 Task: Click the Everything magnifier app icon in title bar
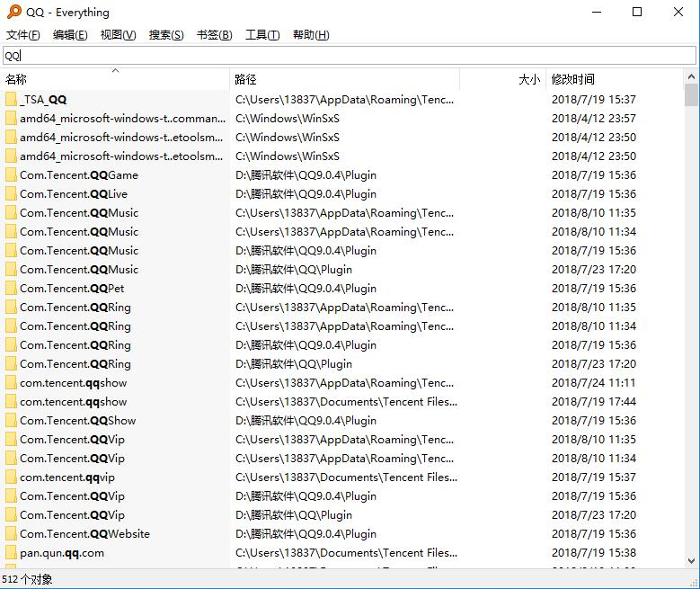click(x=13, y=12)
